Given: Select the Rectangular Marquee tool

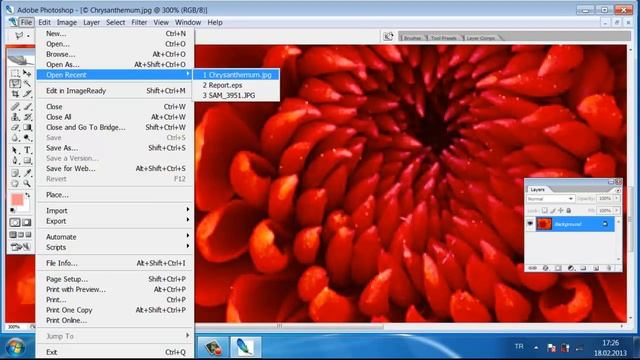Looking at the screenshot, I should (x=15, y=73).
